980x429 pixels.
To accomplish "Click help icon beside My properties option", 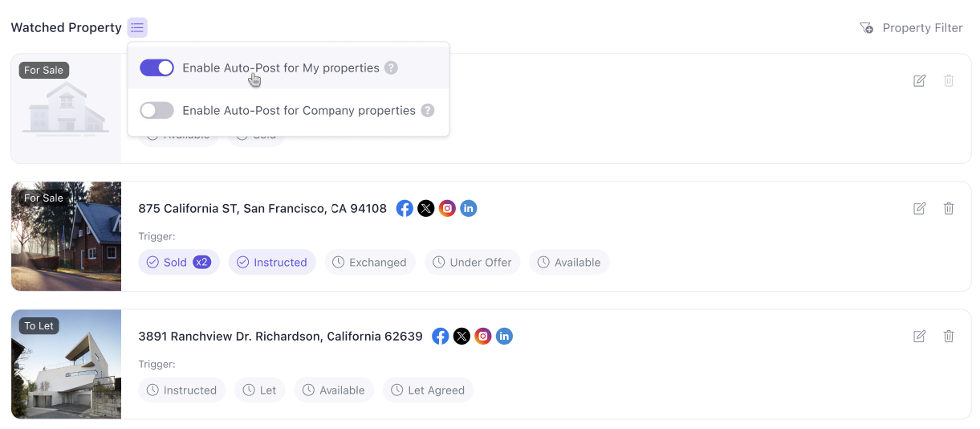I will pyautogui.click(x=391, y=68).
